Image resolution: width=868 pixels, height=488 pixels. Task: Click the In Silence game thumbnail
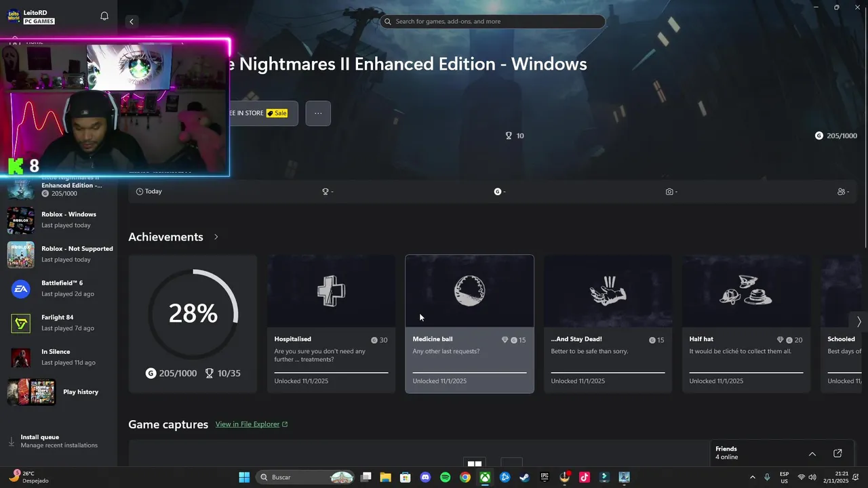[x=20, y=358]
